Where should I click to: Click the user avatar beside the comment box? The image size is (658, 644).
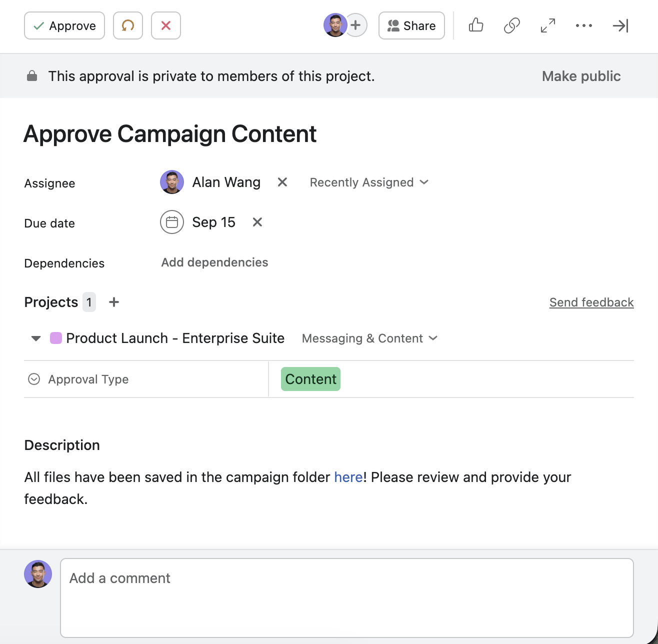(x=38, y=574)
